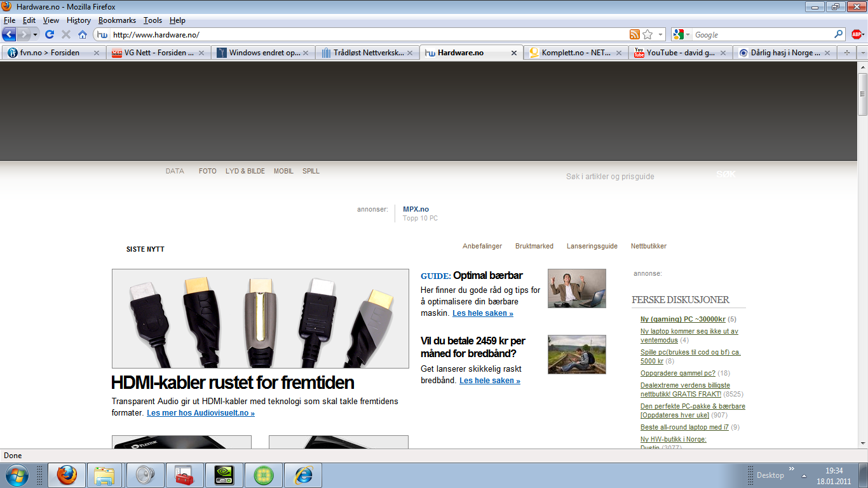The image size is (868, 488).
Task: Click into the URL address field
Action: 369,34
